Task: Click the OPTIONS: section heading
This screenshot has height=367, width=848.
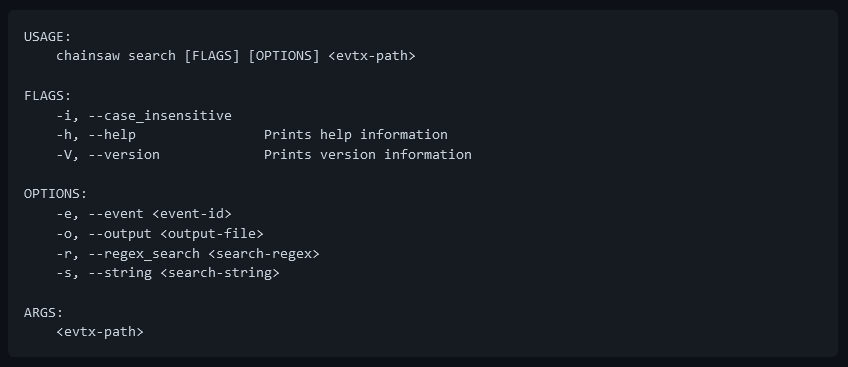Action: point(55,194)
